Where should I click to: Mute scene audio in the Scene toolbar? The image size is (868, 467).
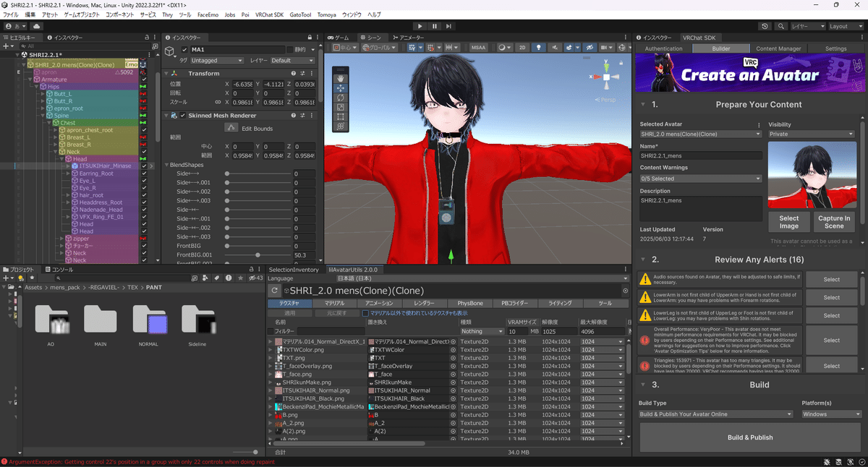pos(553,47)
